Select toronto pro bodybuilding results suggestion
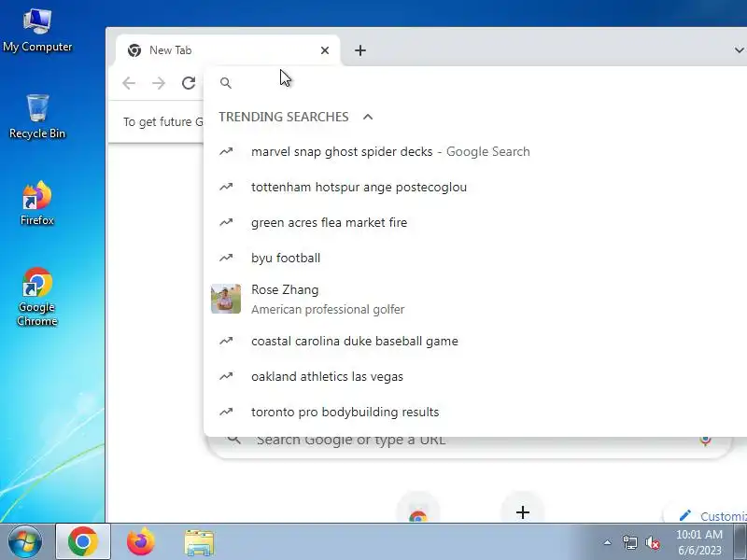 pyautogui.click(x=475, y=412)
